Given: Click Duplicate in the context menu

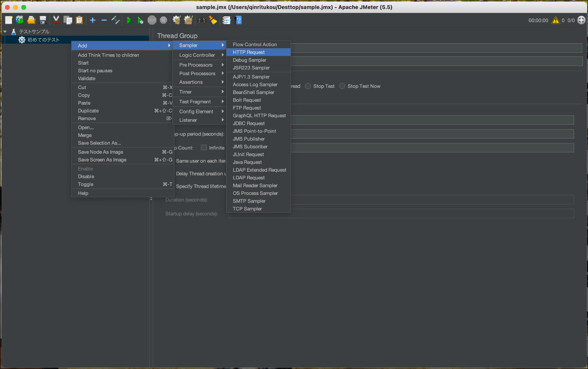Looking at the screenshot, I should point(88,111).
